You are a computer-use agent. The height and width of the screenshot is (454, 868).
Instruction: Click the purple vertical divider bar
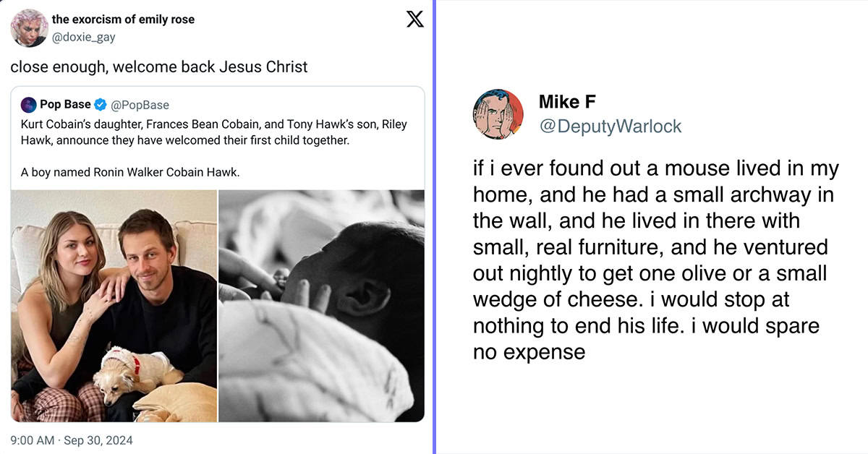tap(435, 227)
